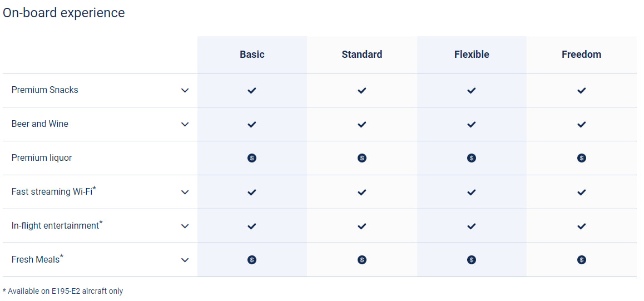Click Fast streaming Wi-Fi checkmark under Standard

[x=362, y=192]
